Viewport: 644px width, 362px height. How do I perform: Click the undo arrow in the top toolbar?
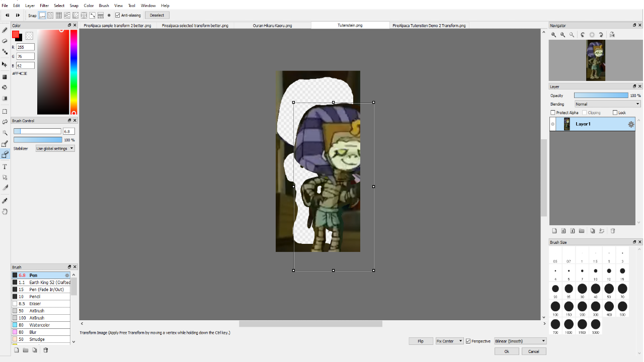[x=8, y=15]
